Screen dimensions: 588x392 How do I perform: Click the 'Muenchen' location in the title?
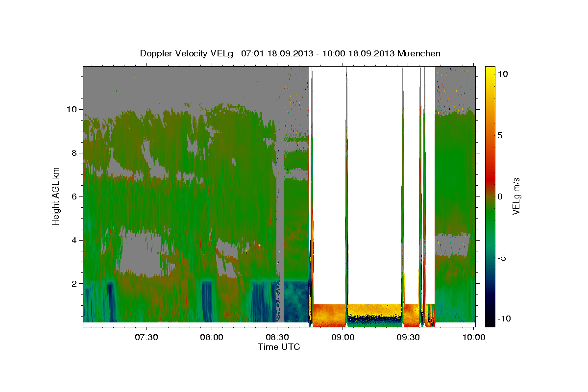(x=419, y=53)
